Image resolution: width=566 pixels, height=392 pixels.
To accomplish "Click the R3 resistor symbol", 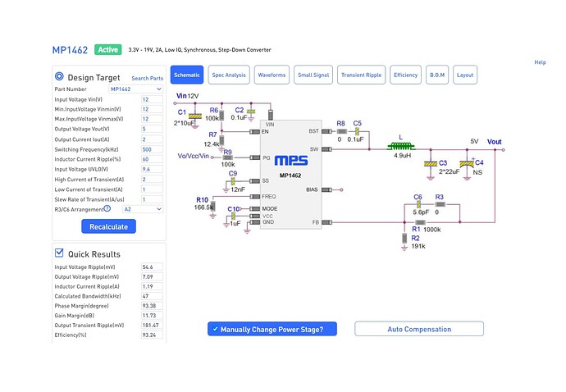I will (x=440, y=204).
